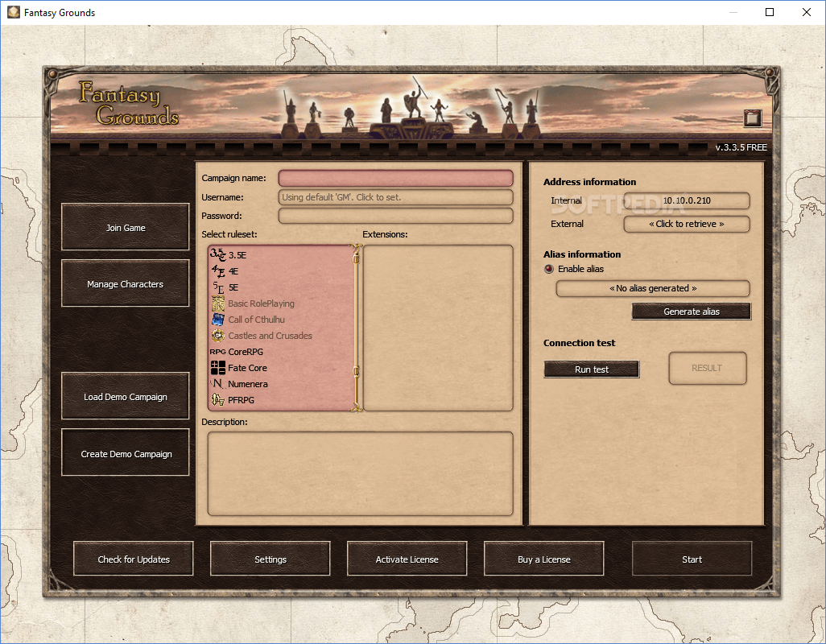Image resolution: width=826 pixels, height=644 pixels.
Task: Click the Basic RolePlaying ruleset icon
Action: pyautogui.click(x=218, y=303)
